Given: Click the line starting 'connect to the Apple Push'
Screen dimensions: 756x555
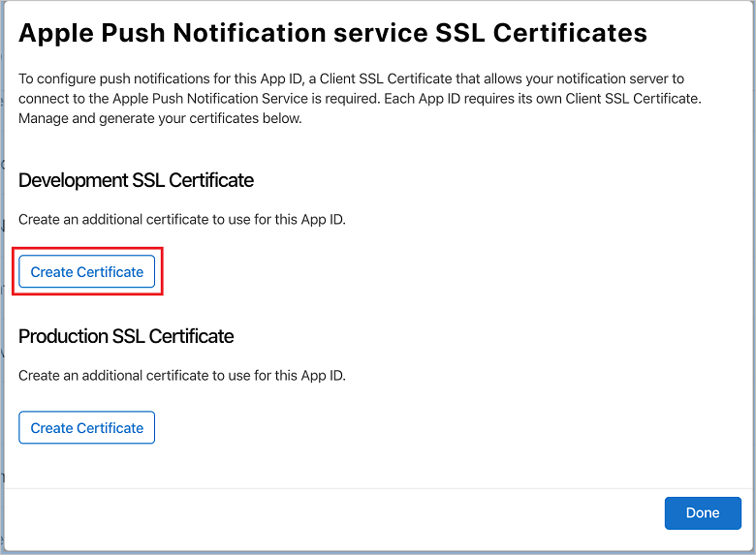Looking at the screenshot, I should (360, 98).
